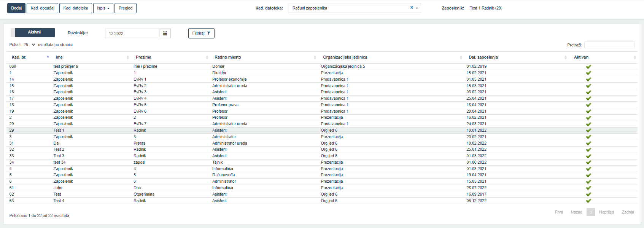This screenshot has height=228, width=644.
Task: Select 'Profesor prava' cell
Action: 225,105
